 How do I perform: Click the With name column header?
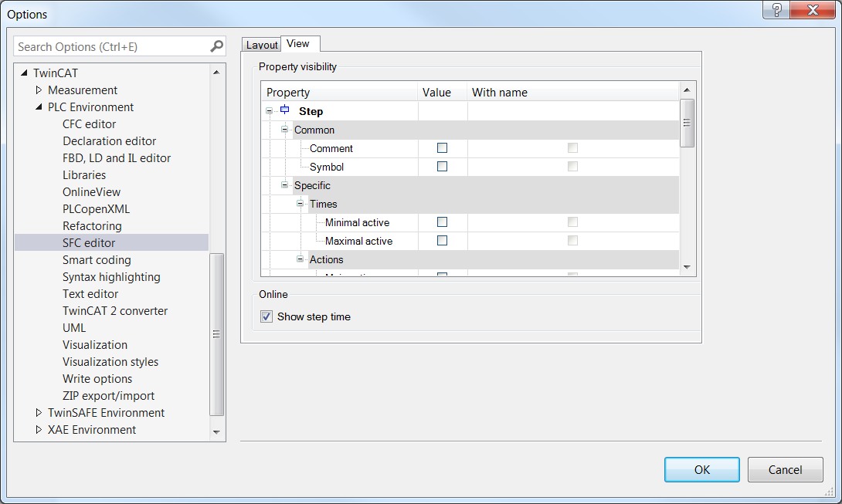572,92
